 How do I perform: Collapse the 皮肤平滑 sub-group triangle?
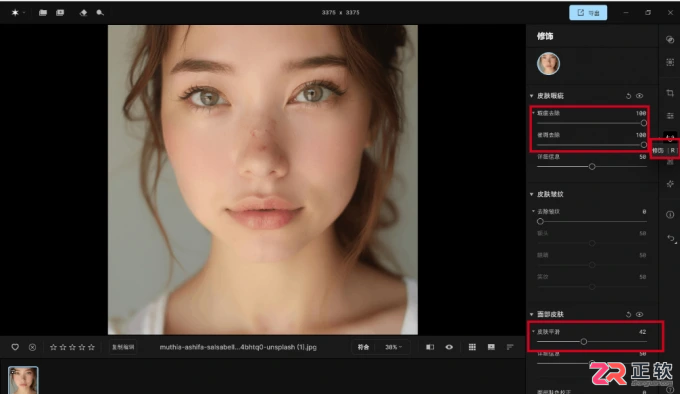pos(533,332)
